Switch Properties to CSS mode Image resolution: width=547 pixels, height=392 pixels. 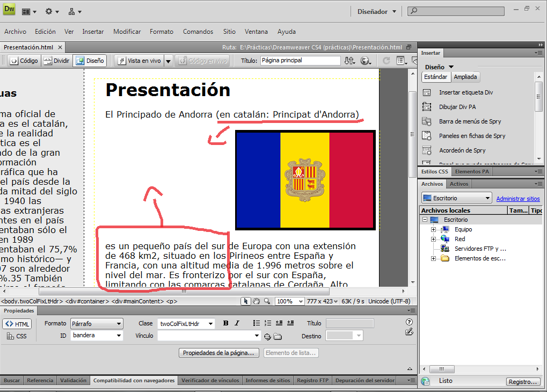[x=17, y=336]
